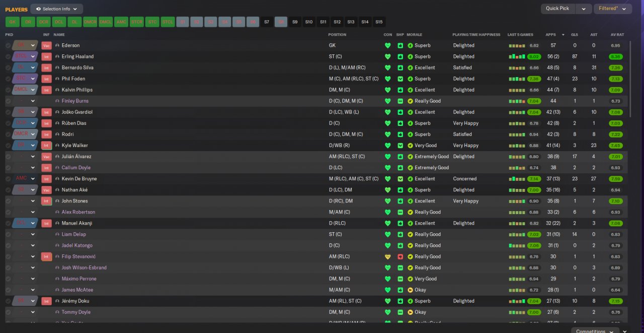
Task: Toggle selection tick for Finley Burns
Action: click(x=8, y=101)
